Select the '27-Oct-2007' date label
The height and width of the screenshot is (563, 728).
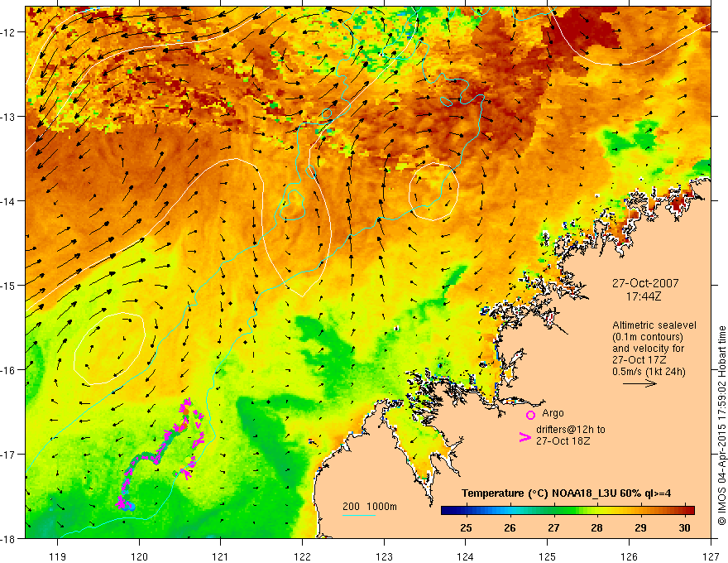[645, 283]
